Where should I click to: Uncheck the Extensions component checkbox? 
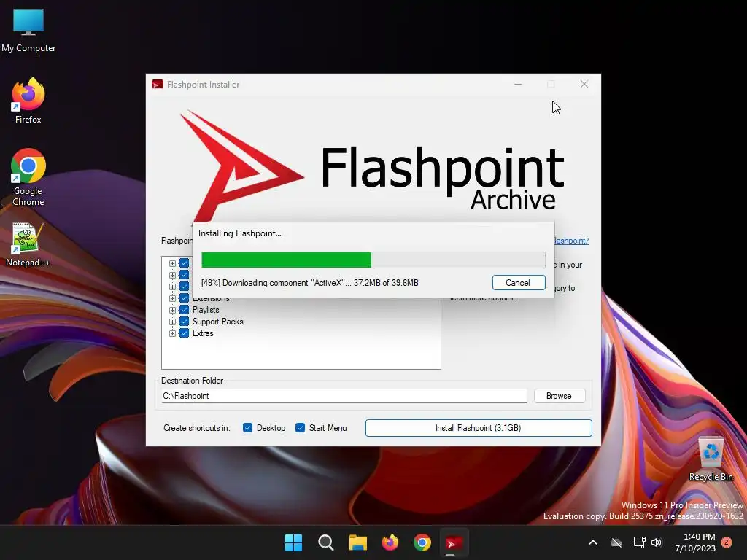pyautogui.click(x=185, y=298)
